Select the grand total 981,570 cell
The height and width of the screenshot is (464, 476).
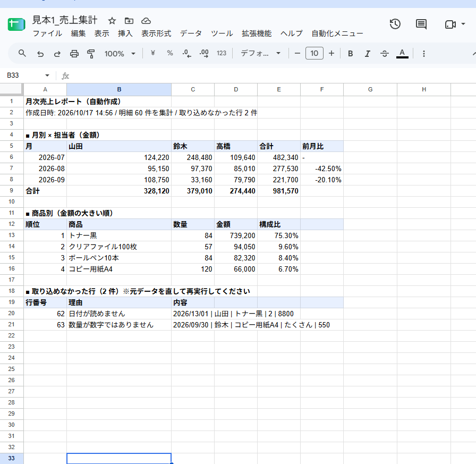(279, 191)
